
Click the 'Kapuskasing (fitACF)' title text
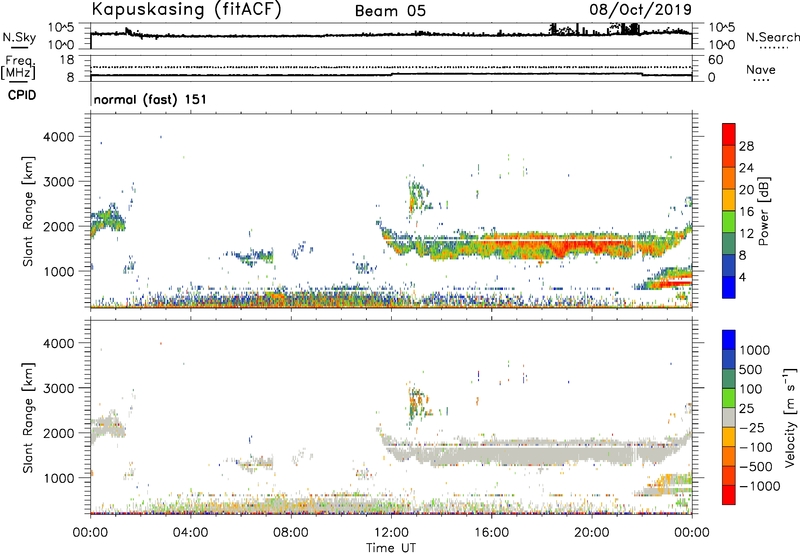[186, 10]
